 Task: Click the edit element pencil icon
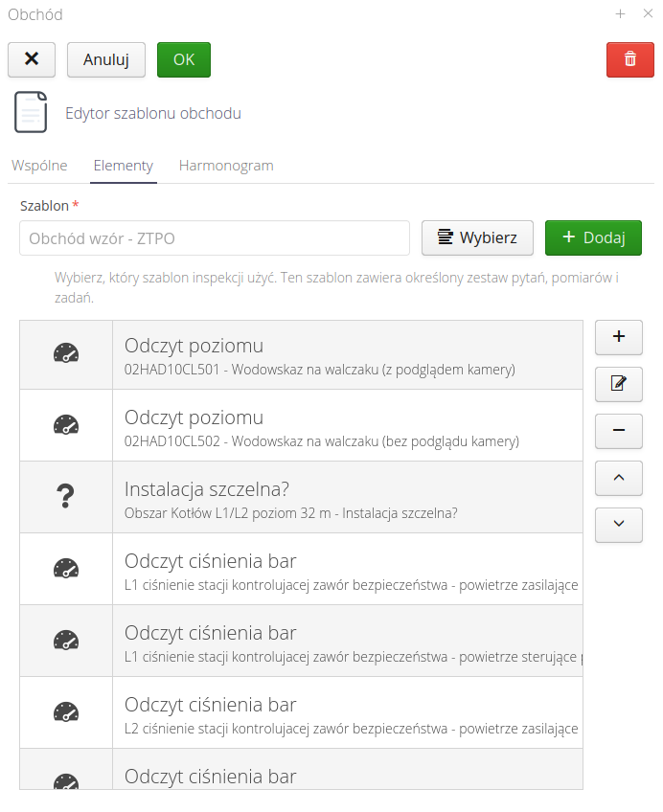pos(619,384)
